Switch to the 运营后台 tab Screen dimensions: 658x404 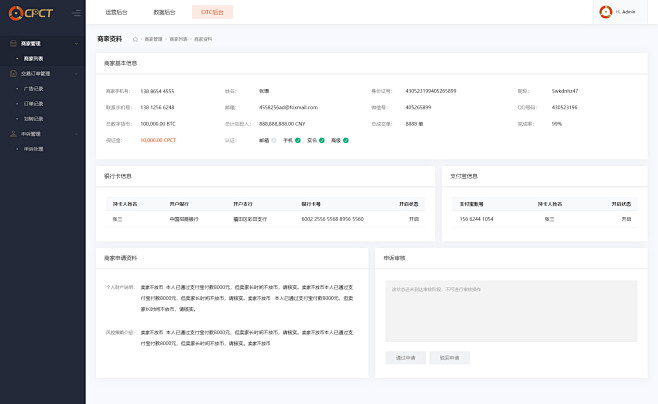pos(116,12)
